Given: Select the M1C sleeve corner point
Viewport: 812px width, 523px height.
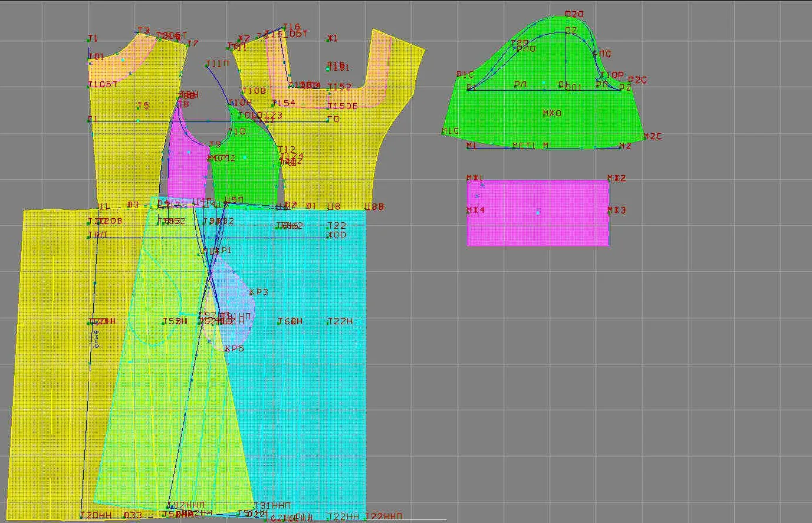Looking at the screenshot, I should [x=451, y=131].
